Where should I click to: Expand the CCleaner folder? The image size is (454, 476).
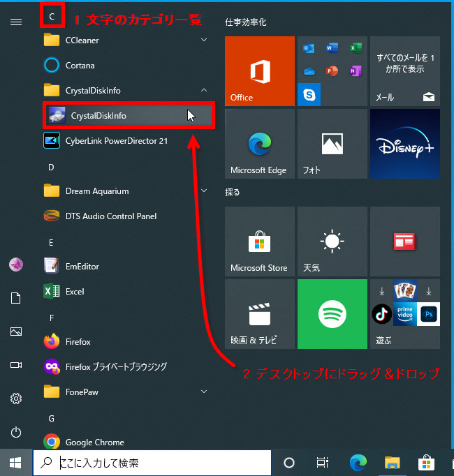point(204,40)
